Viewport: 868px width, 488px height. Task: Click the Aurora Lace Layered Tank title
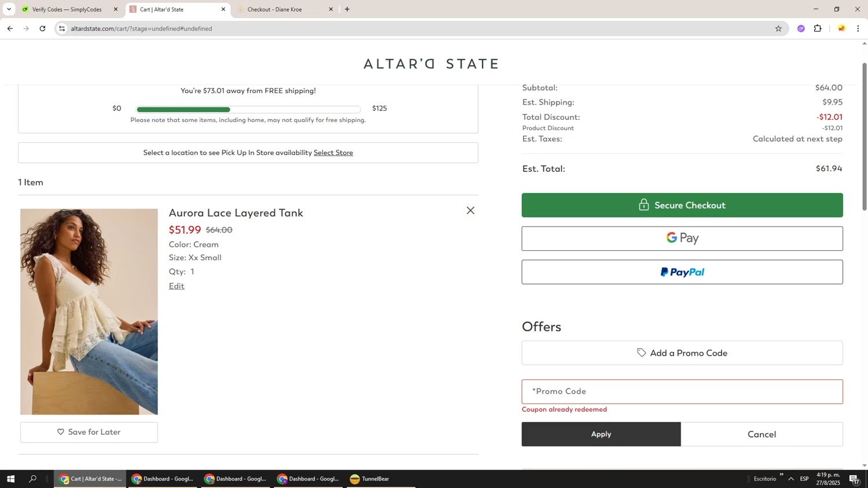pyautogui.click(x=236, y=213)
